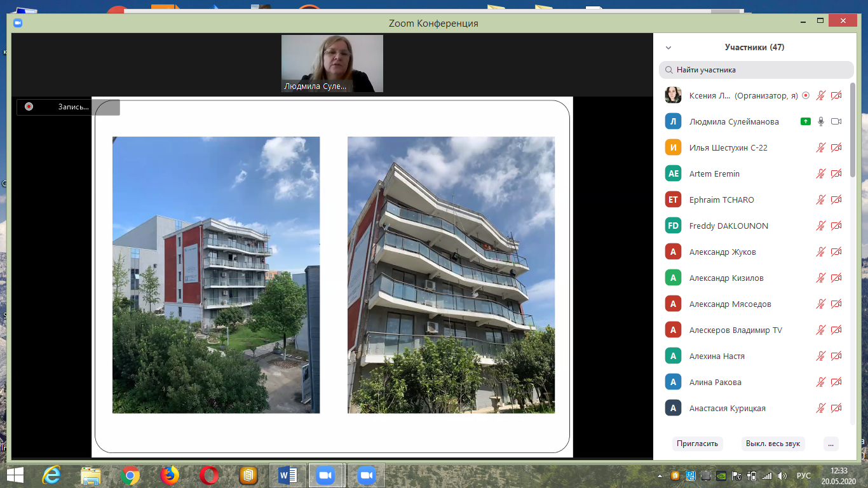Click the red recording dot next to Запись...

coord(29,107)
